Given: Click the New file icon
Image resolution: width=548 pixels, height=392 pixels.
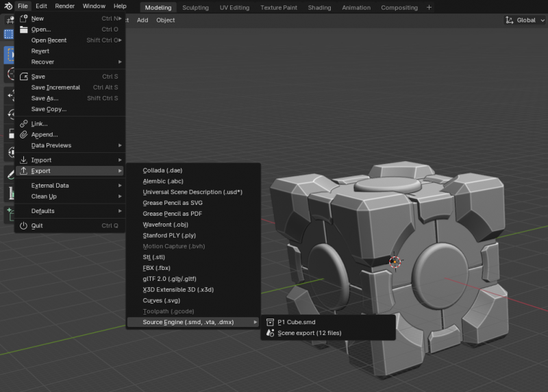Looking at the screenshot, I should click(x=23, y=19).
